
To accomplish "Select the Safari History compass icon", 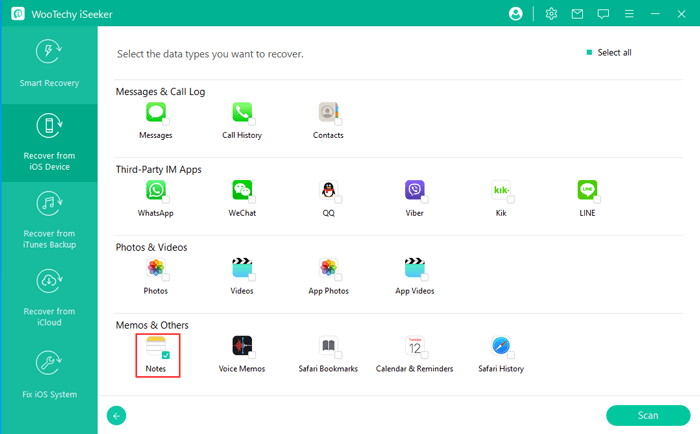I will point(501,346).
